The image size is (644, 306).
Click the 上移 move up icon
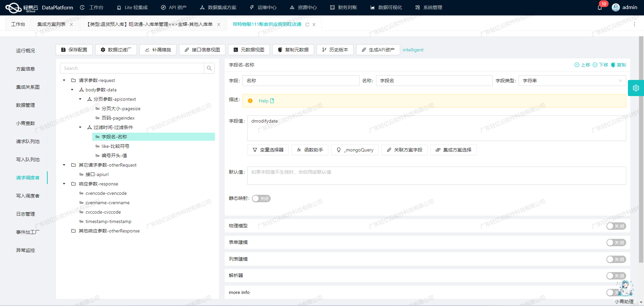577,65
